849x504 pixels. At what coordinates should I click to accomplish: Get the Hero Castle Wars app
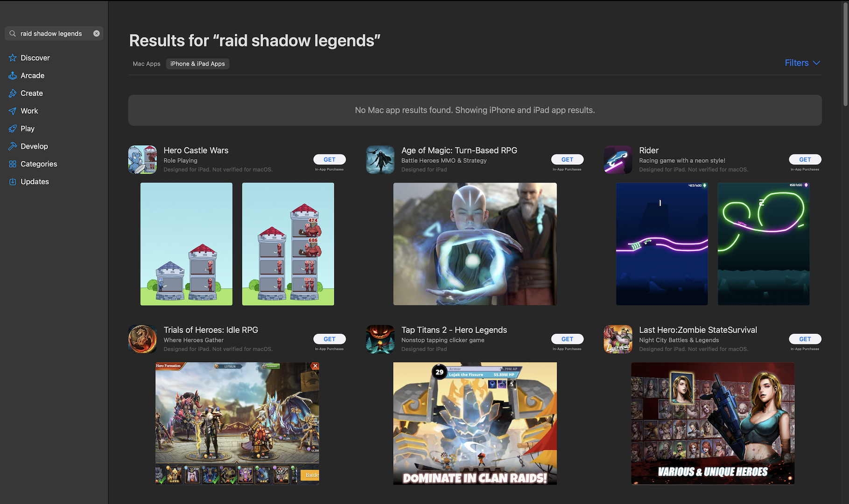pyautogui.click(x=330, y=160)
